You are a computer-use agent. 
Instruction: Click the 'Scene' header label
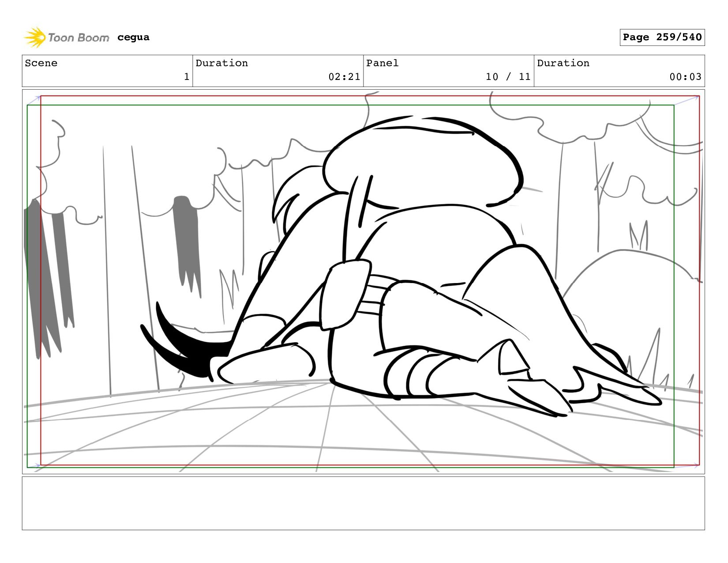tap(41, 63)
